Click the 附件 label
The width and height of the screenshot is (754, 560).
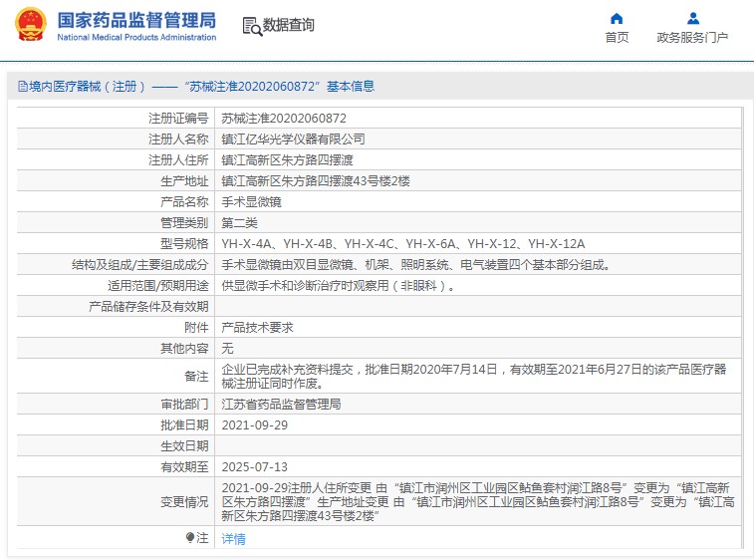(196, 328)
